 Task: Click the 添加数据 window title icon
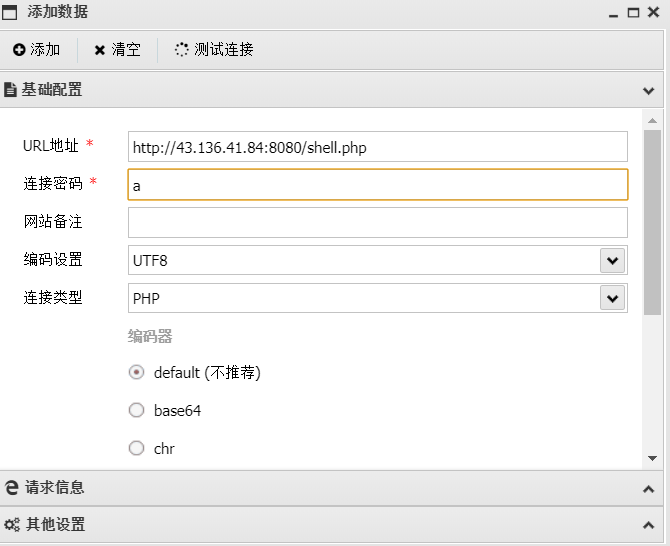11,12
